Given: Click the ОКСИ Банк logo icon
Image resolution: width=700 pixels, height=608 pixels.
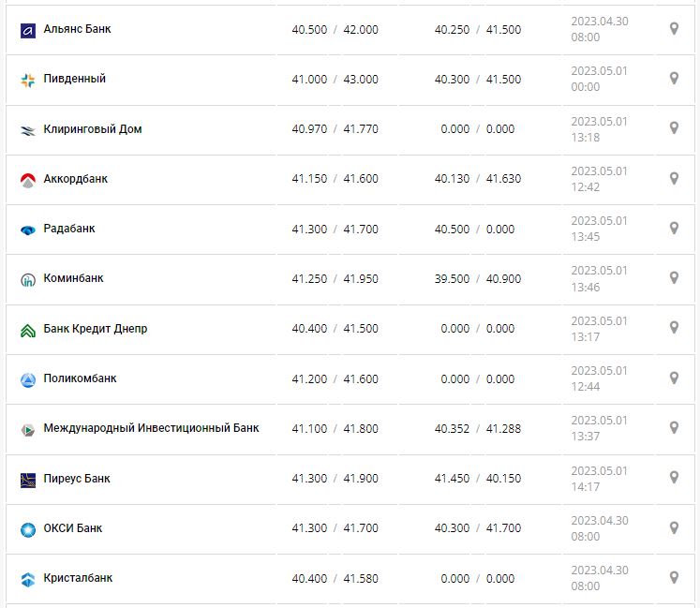Looking at the screenshot, I should pyautogui.click(x=27, y=529).
